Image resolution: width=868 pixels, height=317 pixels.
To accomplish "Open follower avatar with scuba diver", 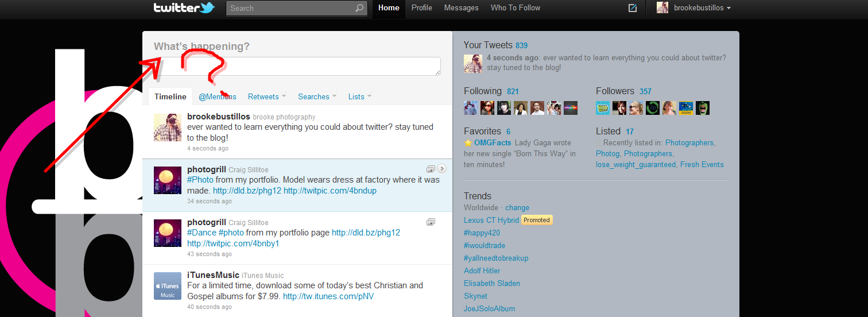I will point(686,108).
